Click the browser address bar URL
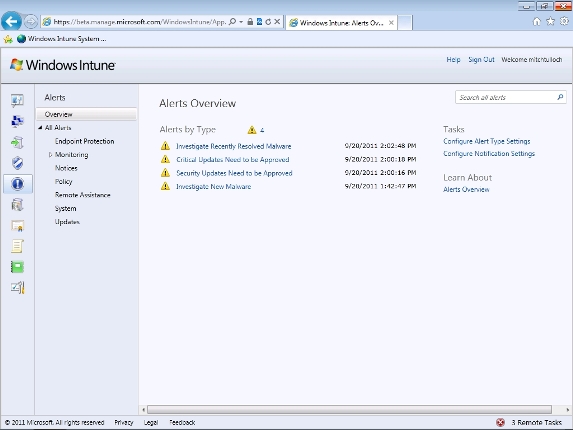 140,22
